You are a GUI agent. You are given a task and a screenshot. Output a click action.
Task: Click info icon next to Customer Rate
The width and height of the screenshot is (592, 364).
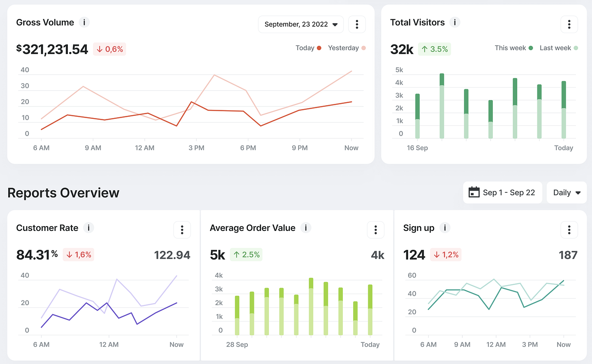(x=88, y=228)
